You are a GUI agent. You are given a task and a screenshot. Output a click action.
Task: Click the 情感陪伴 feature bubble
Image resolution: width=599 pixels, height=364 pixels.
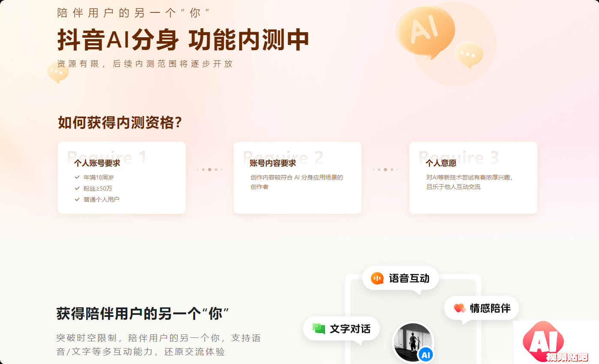coord(482,308)
